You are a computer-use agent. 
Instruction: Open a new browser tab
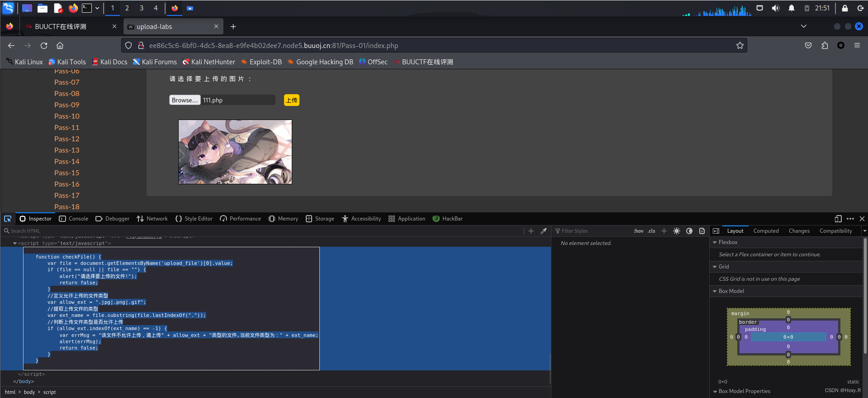pyautogui.click(x=233, y=27)
